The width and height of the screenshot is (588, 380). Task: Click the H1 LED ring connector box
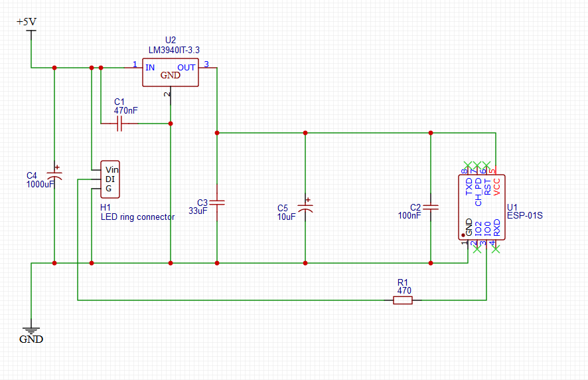(110, 179)
